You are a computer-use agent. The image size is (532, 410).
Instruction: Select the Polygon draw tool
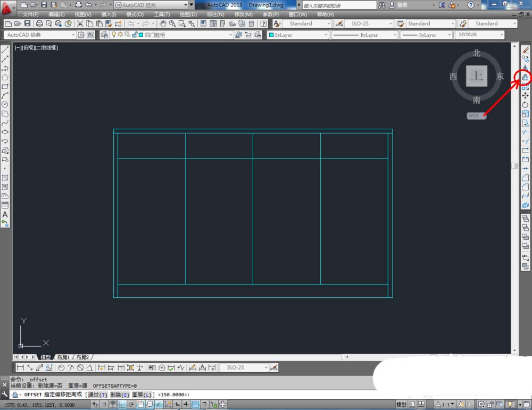pyautogui.click(x=5, y=77)
